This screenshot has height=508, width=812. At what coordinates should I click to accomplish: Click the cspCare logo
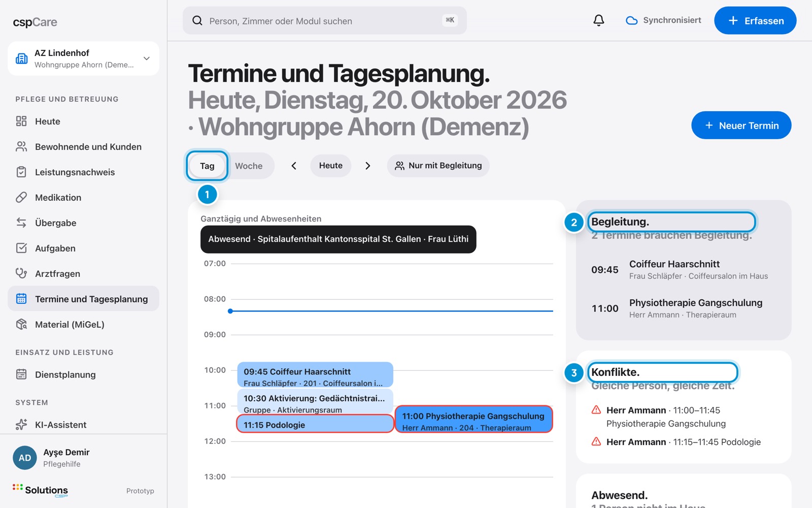pos(35,22)
